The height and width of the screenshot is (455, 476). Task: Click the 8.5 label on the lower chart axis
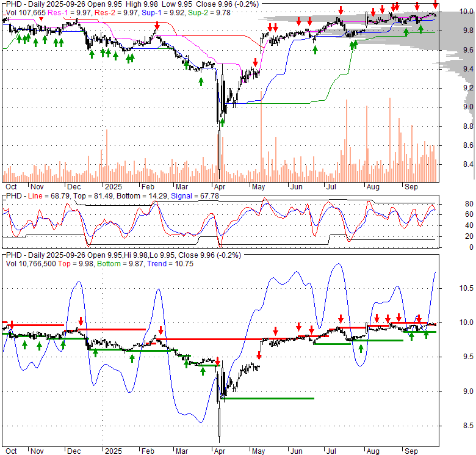coord(468,426)
